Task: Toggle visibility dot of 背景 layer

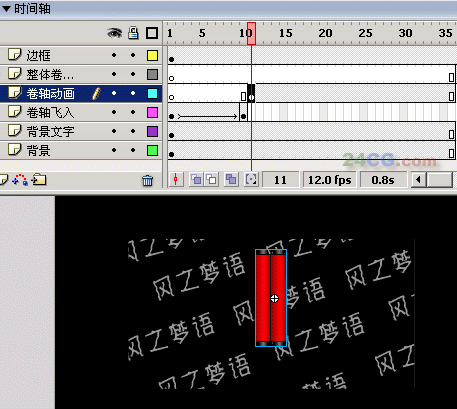Action: (114, 150)
